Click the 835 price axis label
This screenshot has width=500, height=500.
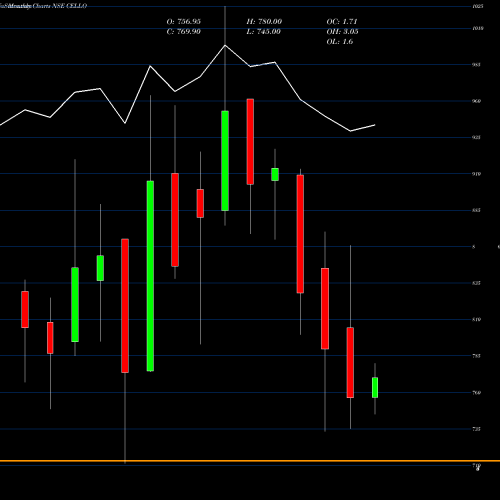pos(476,283)
